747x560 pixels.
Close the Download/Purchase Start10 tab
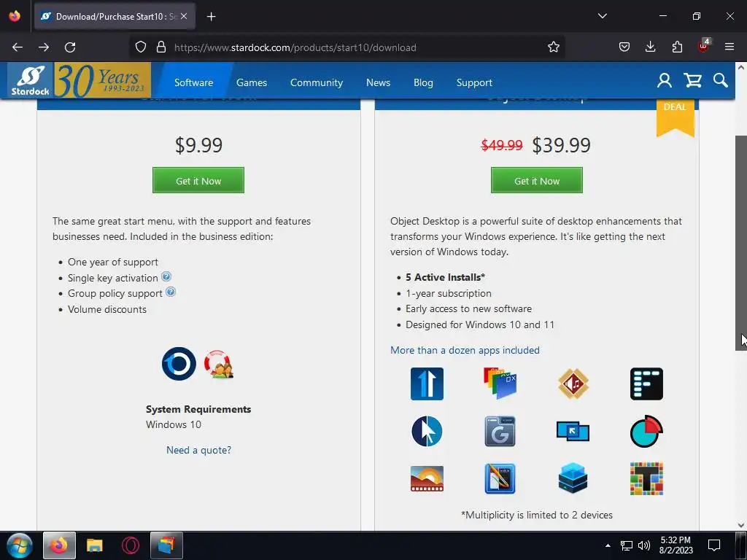coord(184,16)
